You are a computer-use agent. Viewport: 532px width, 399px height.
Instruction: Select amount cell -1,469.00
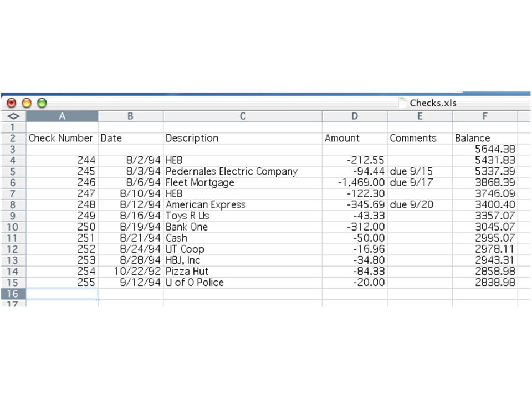click(355, 183)
